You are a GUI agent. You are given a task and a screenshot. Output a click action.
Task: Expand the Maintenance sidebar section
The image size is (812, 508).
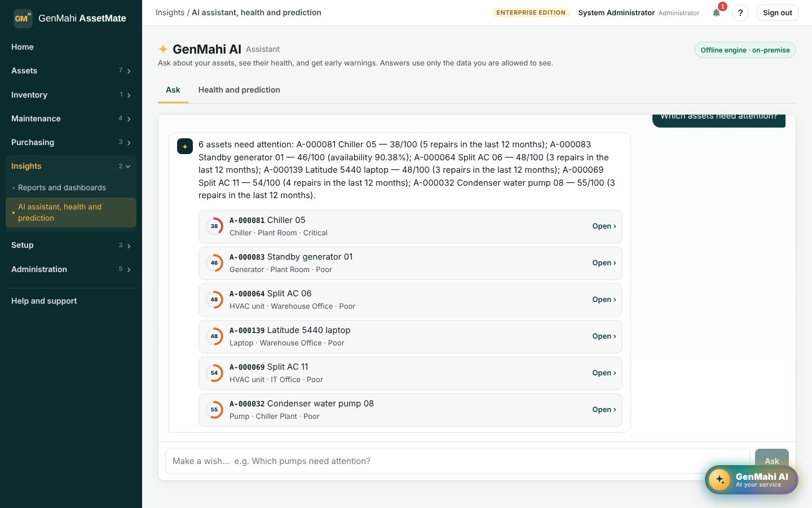71,119
